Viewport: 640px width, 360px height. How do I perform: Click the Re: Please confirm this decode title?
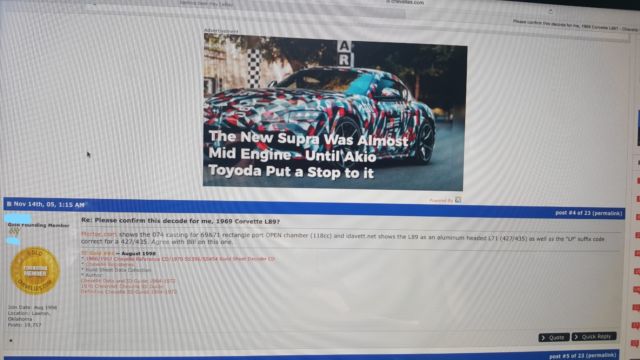[180, 221]
